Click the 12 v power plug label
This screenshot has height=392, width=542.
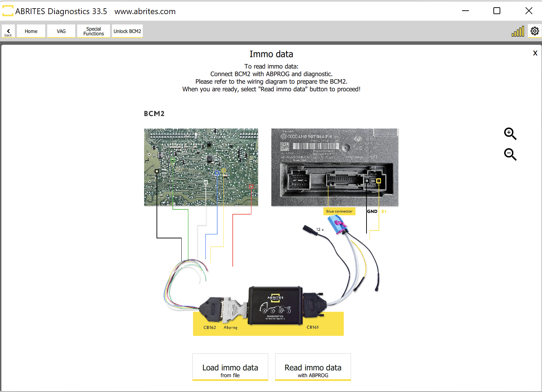pyautogui.click(x=320, y=229)
